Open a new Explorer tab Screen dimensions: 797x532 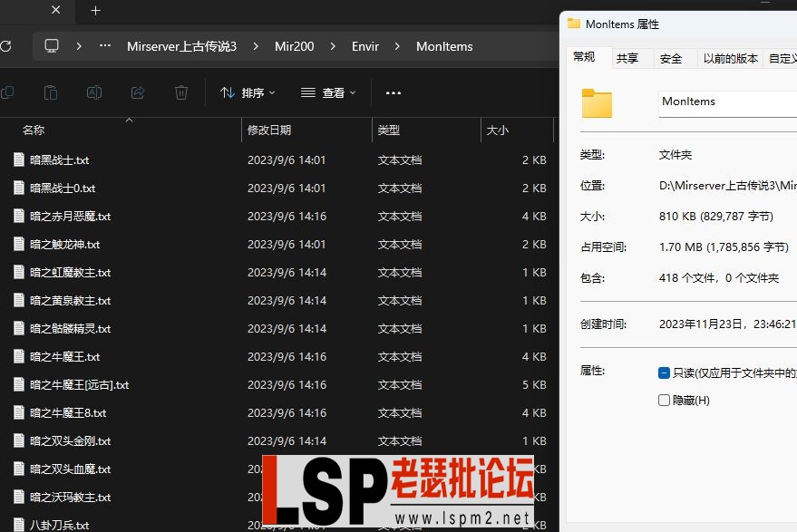point(95,10)
